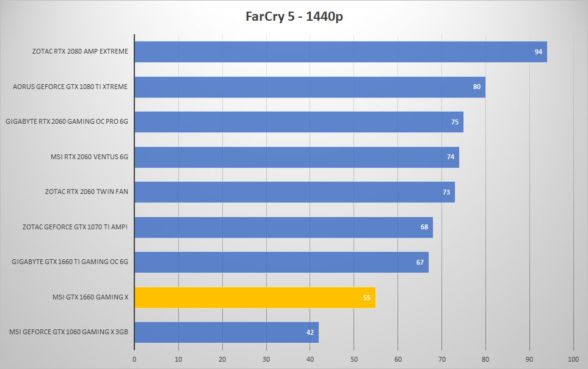The image size is (588, 369).
Task: Click the x-axis label 40
Action: click(x=310, y=359)
